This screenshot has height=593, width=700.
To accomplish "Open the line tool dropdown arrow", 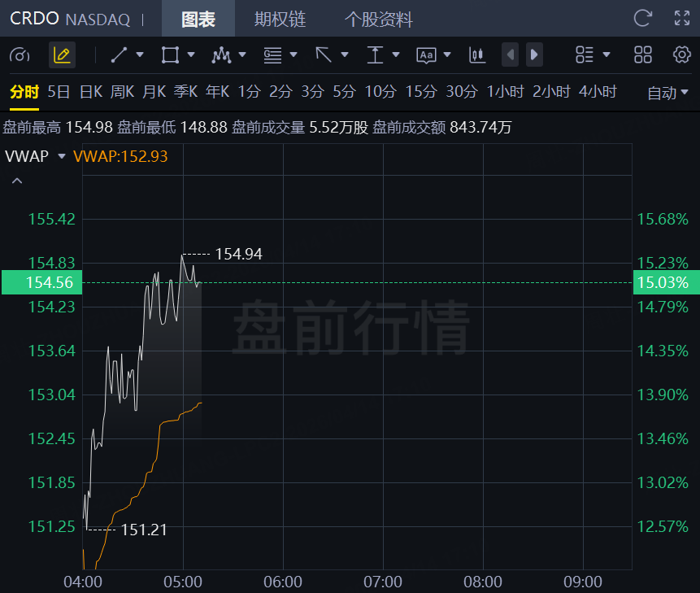I will (x=140, y=55).
